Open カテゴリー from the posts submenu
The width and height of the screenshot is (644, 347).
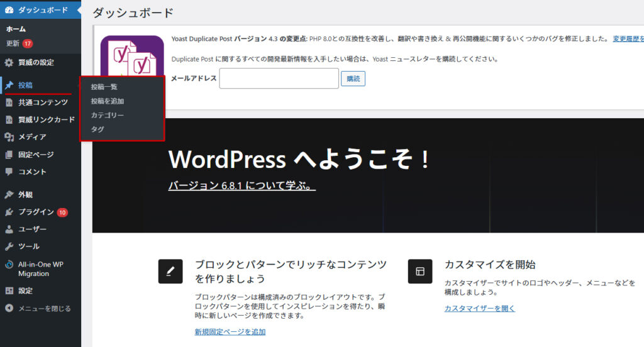pos(107,116)
